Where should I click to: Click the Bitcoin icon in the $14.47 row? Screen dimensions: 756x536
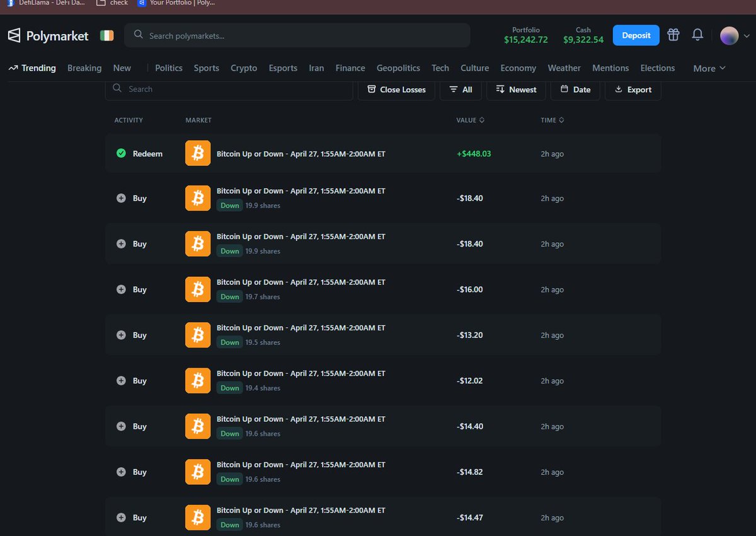pos(198,517)
